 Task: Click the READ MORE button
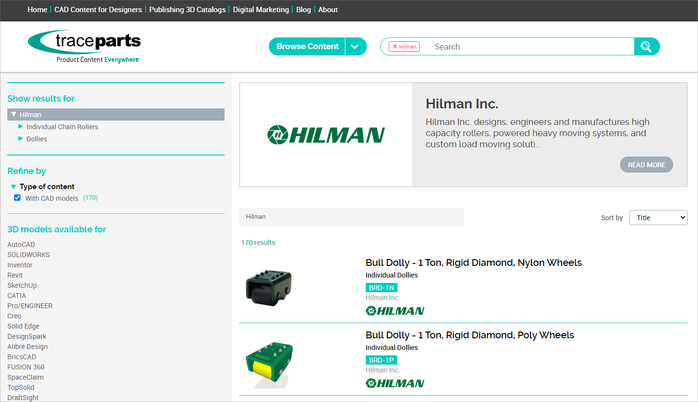(646, 165)
